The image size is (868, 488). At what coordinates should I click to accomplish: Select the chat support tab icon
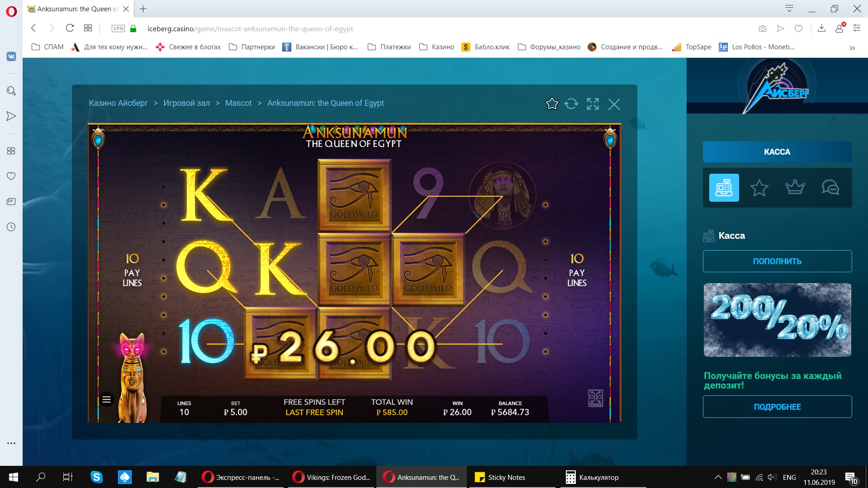[830, 187]
